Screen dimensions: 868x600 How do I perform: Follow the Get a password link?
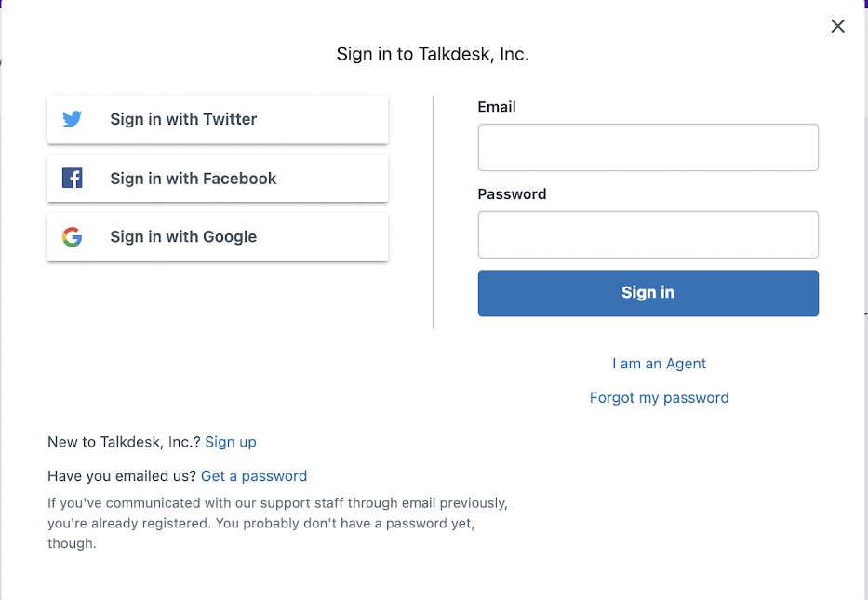click(x=254, y=476)
